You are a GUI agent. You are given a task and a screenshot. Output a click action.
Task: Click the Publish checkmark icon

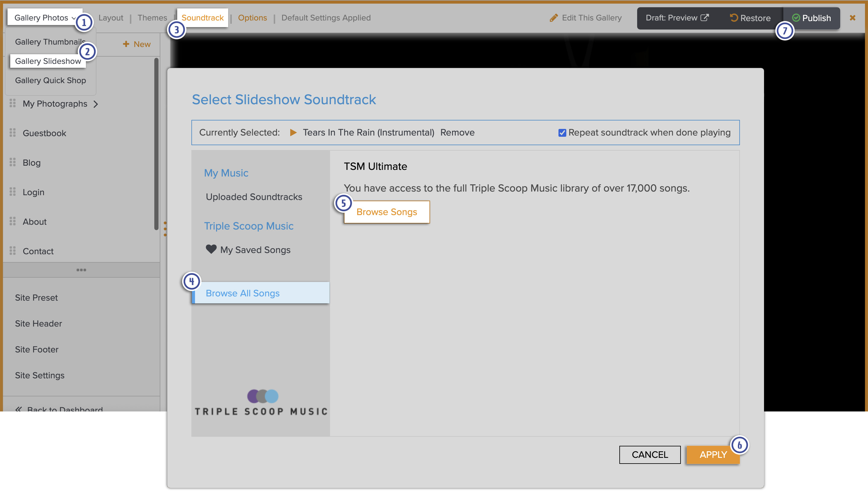[x=796, y=18]
